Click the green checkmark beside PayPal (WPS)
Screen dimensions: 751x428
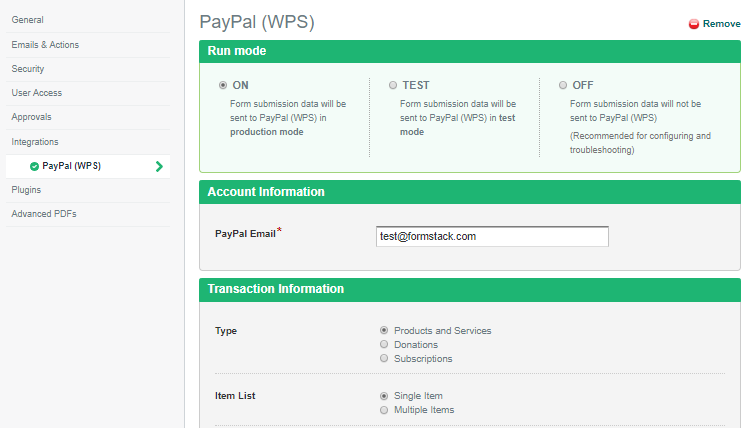click(35, 166)
